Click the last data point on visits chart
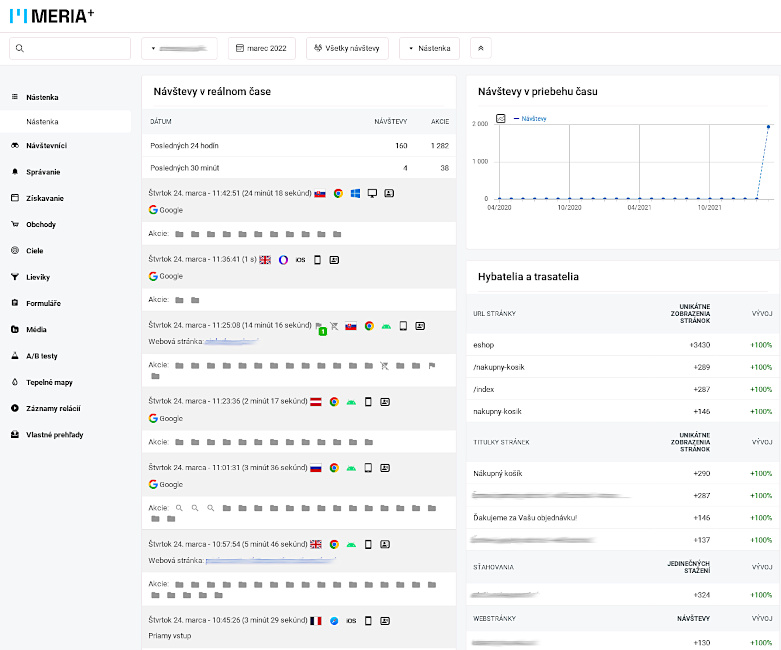Viewport: 781px width, 650px height. point(769,127)
